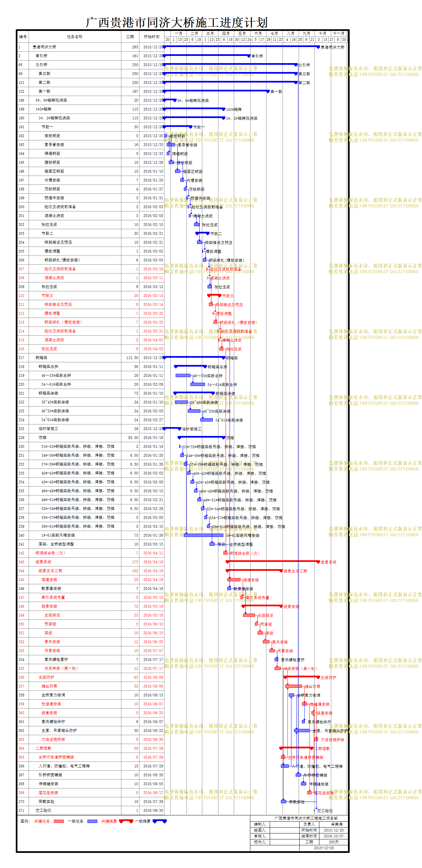Click the 任务名称 column header

point(74,37)
